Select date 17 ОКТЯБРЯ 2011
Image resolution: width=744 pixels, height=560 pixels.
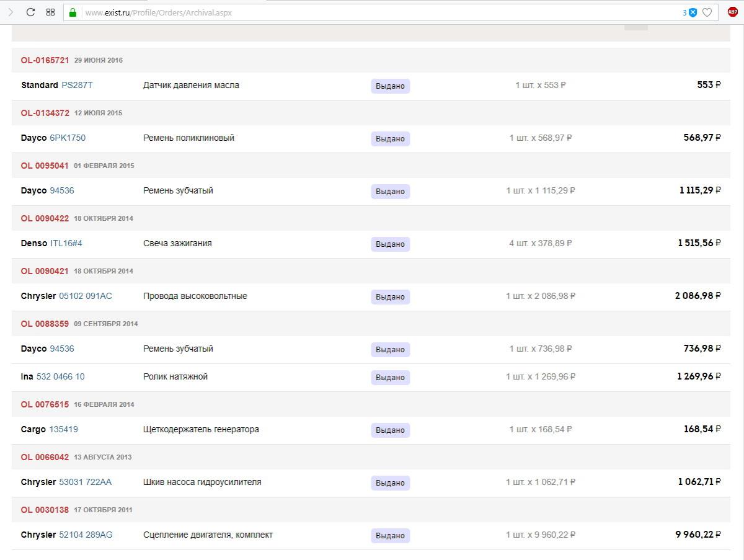[103, 510]
